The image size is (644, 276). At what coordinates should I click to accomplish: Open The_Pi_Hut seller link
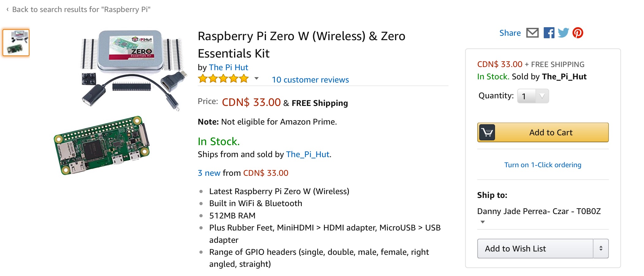[308, 154]
